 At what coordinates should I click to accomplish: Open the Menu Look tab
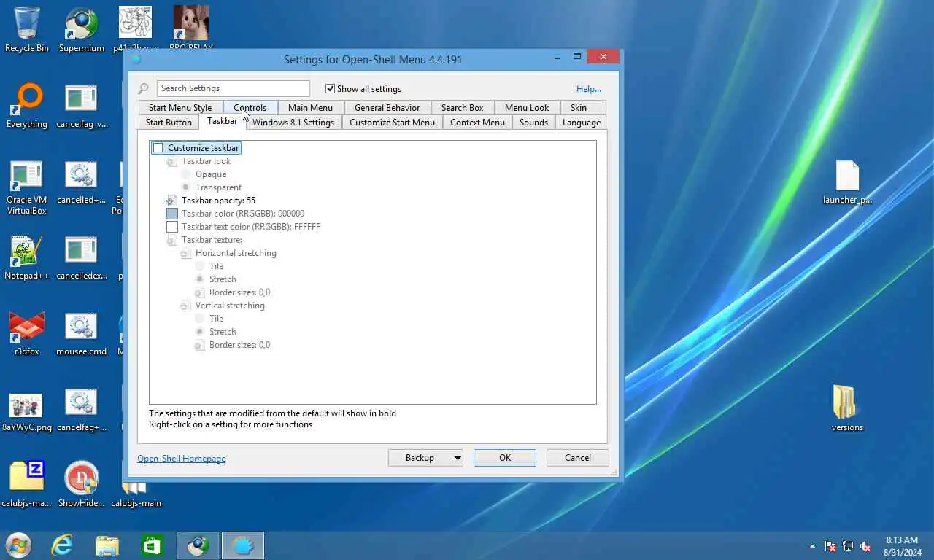pyautogui.click(x=527, y=107)
